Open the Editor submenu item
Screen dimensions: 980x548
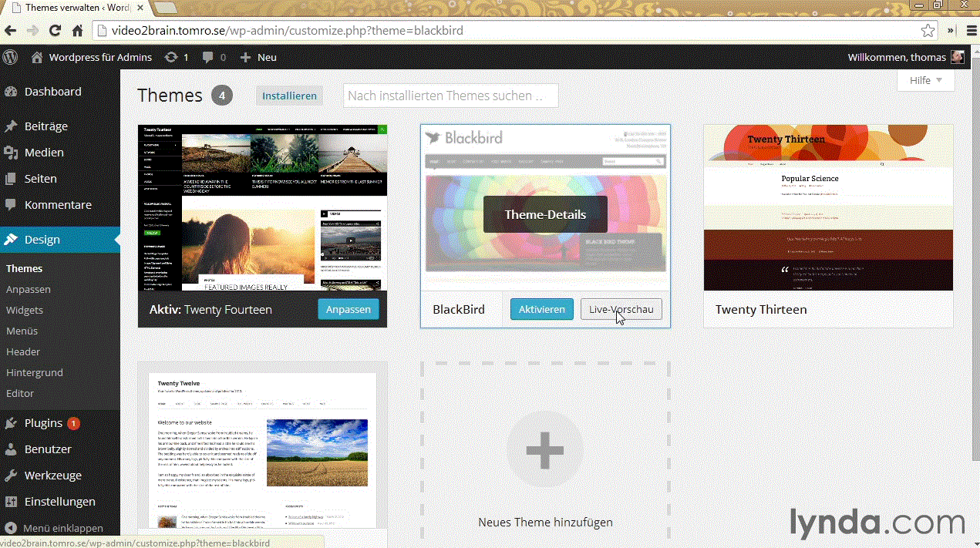20,393
